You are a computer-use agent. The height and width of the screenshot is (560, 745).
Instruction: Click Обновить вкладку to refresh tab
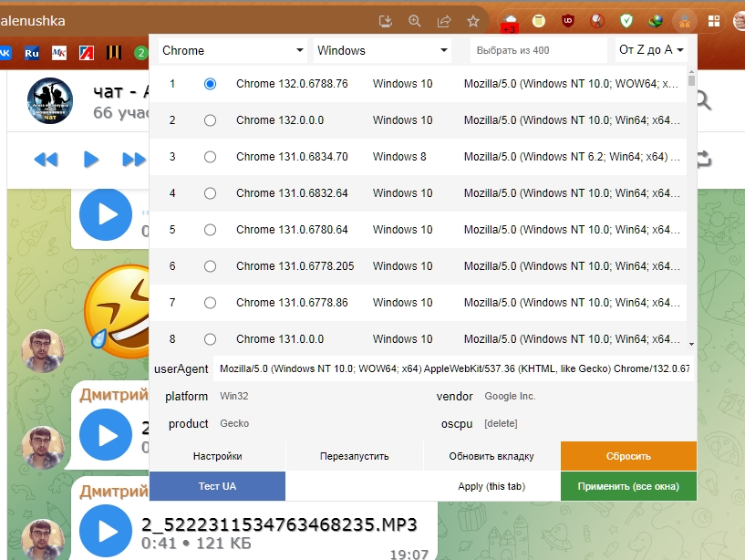pos(491,456)
